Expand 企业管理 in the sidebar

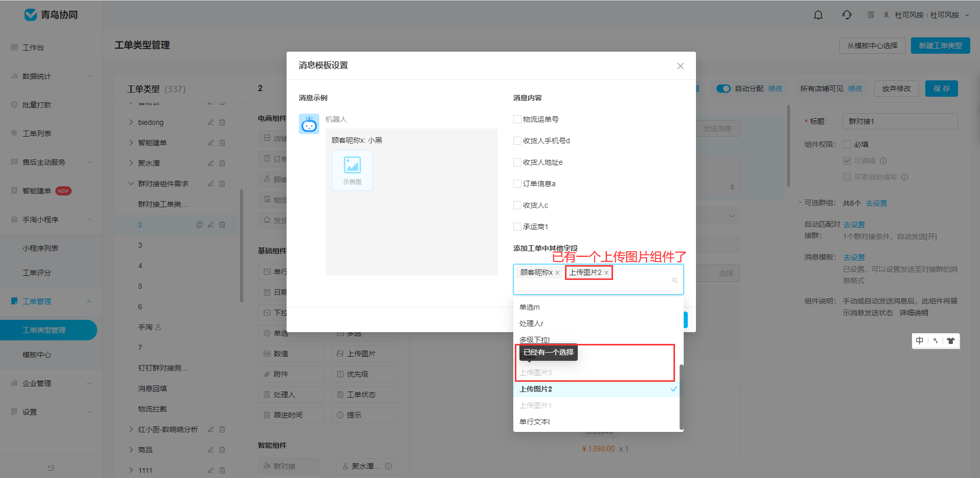coord(89,383)
